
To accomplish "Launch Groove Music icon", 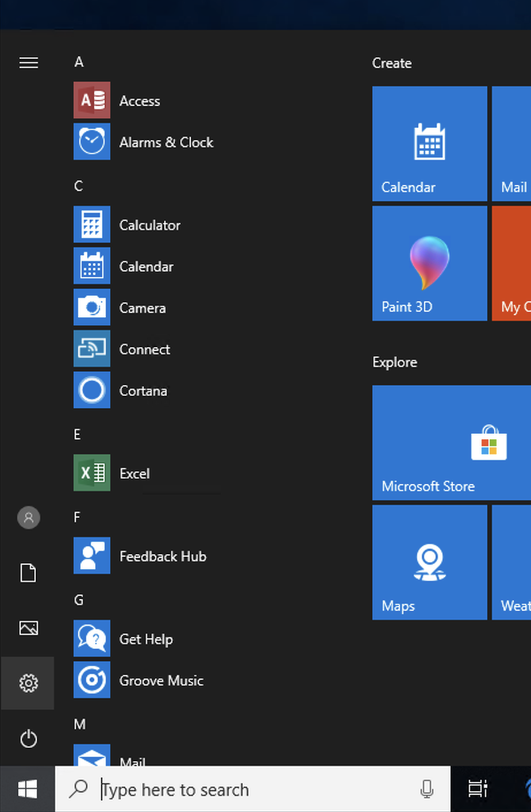I will [92, 680].
